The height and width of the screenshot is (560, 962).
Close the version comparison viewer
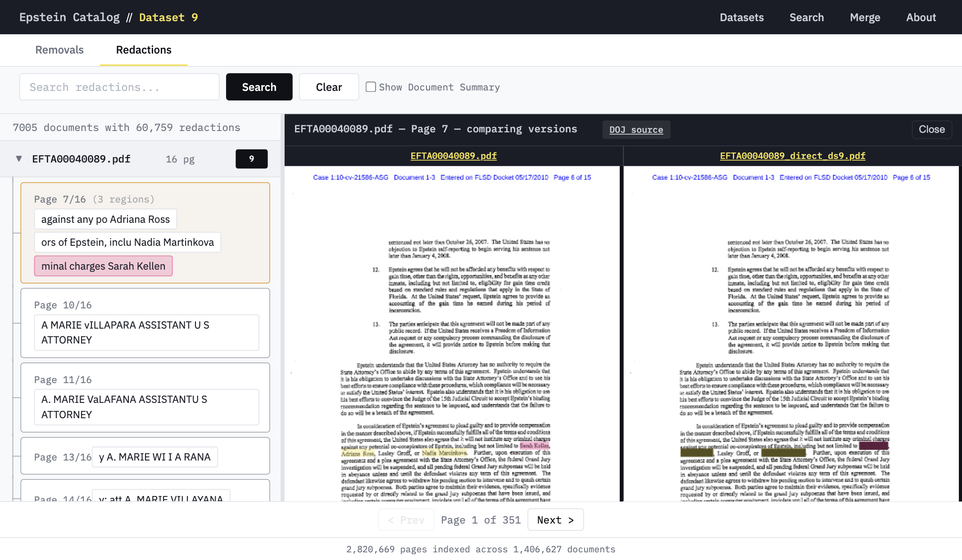(x=931, y=130)
